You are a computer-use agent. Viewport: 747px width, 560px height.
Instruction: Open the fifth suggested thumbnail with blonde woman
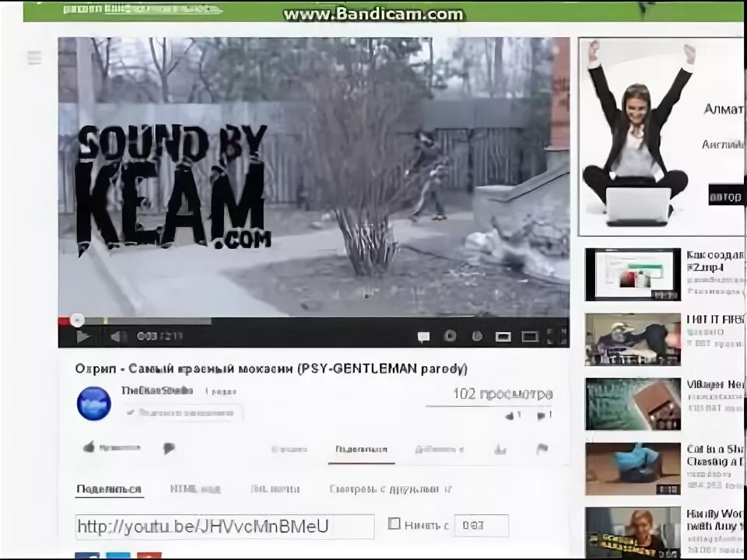coord(633,533)
